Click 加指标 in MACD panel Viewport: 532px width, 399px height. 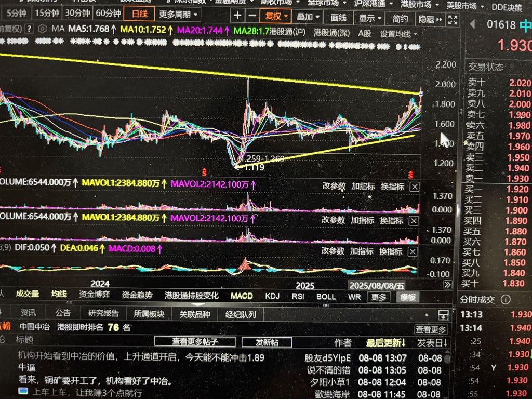tap(362, 251)
